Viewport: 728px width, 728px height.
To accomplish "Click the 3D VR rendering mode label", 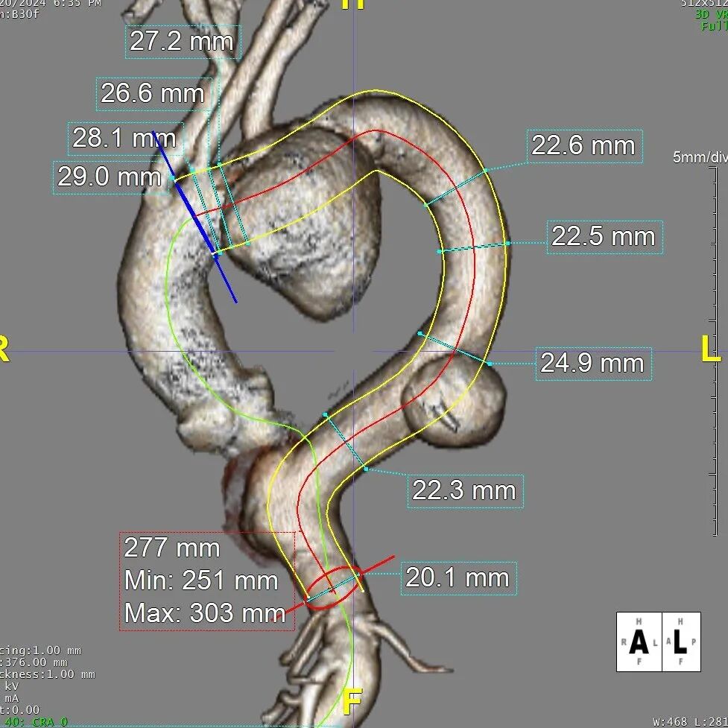I will click(x=711, y=15).
